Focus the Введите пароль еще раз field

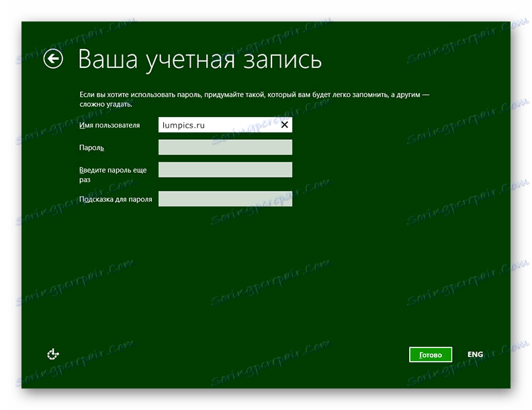point(225,169)
